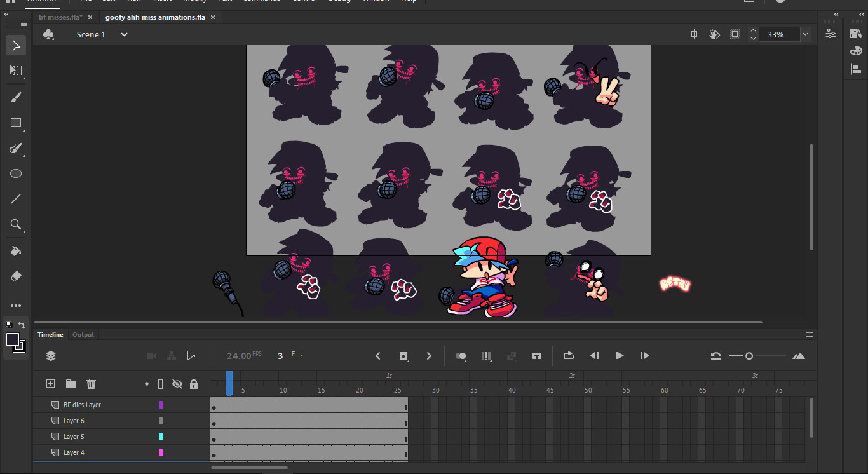
Task: Open the Libraries panel on the right
Action: (855, 33)
